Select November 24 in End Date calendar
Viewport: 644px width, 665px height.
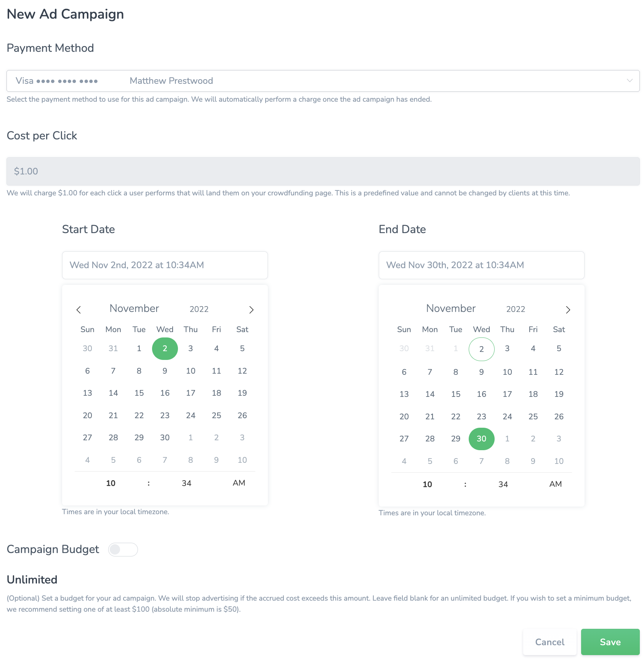pos(507,417)
